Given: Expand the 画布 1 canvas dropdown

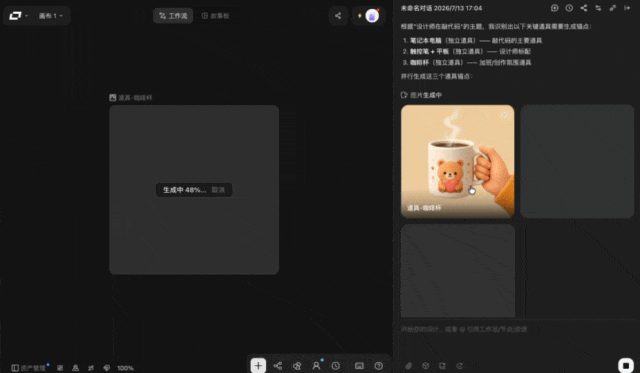Looking at the screenshot, I should [x=51, y=16].
